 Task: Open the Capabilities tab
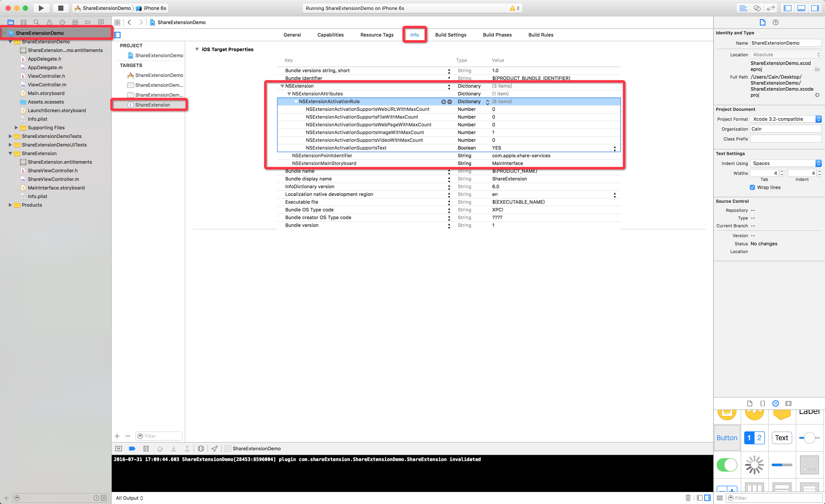[x=330, y=35]
